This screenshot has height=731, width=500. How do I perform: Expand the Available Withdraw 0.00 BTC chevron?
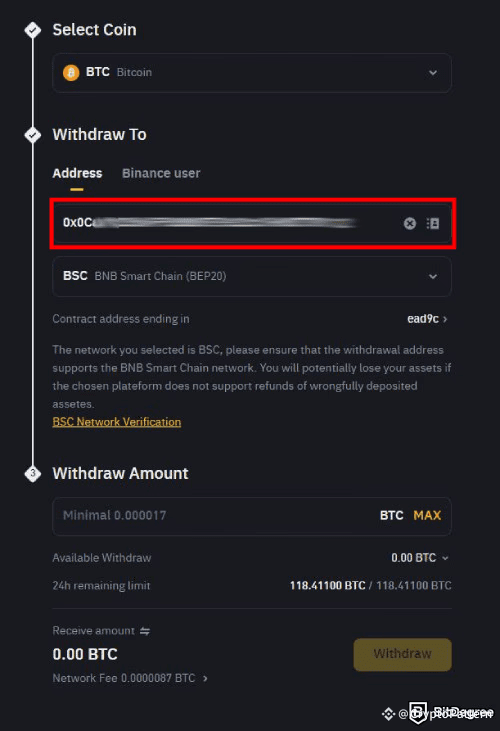445,558
